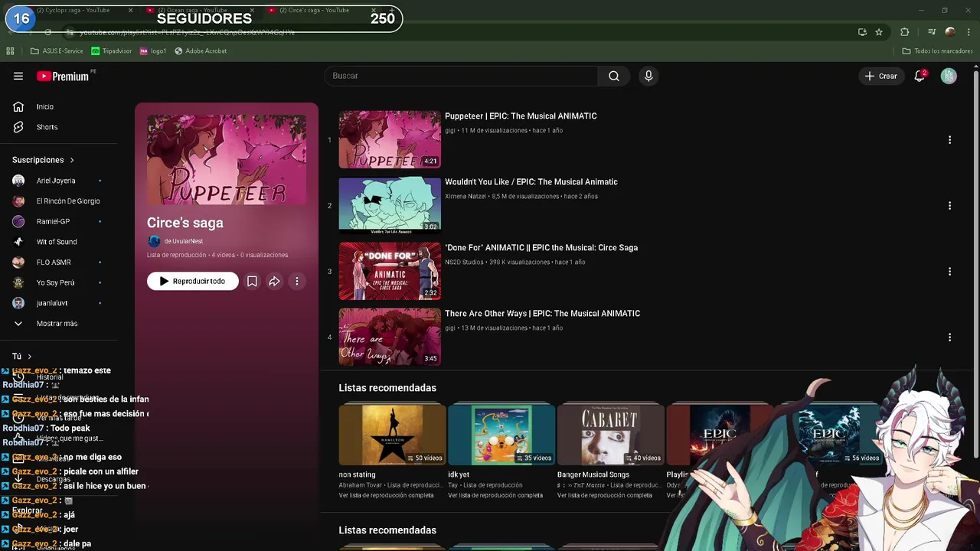This screenshot has width=980, height=551.
Task: Open the Cabaret Banger Musical Songs thumbnail
Action: pyautogui.click(x=610, y=435)
